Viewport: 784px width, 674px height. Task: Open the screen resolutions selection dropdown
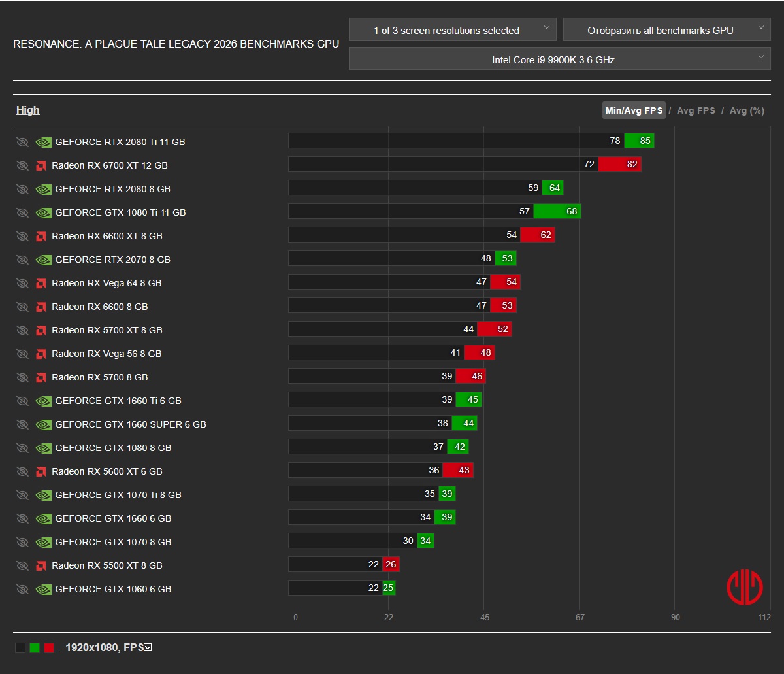click(453, 30)
